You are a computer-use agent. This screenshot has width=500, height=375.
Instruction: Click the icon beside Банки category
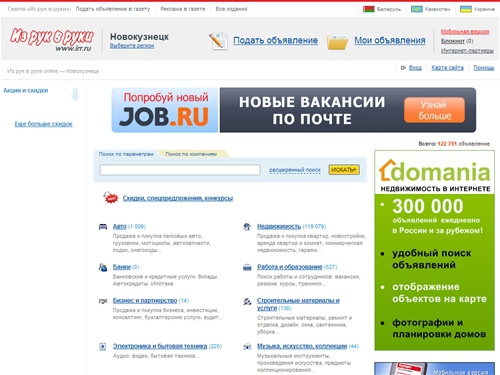(103, 267)
